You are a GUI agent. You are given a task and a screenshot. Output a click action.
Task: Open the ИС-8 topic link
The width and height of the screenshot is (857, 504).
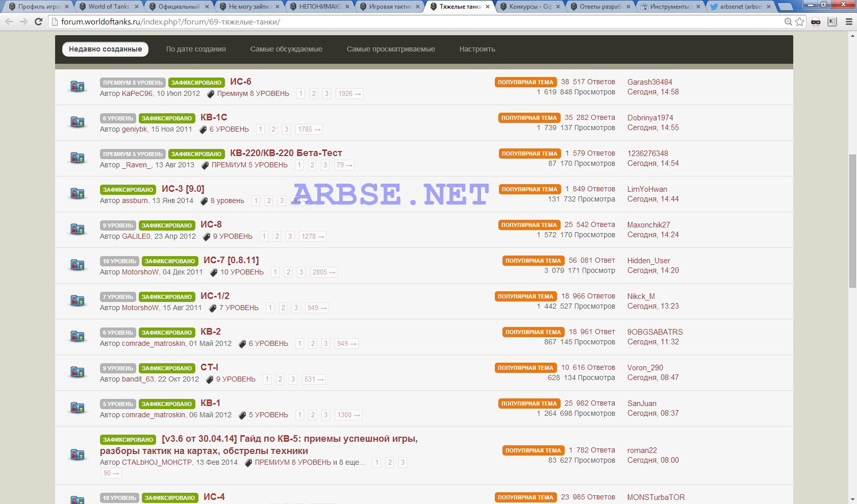pyautogui.click(x=211, y=224)
